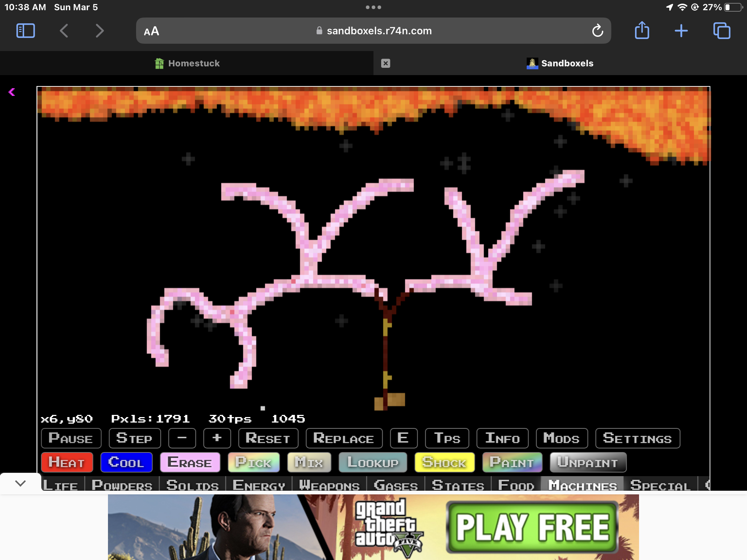Tap the AA reader options button
This screenshot has width=747, height=560.
pos(151,31)
